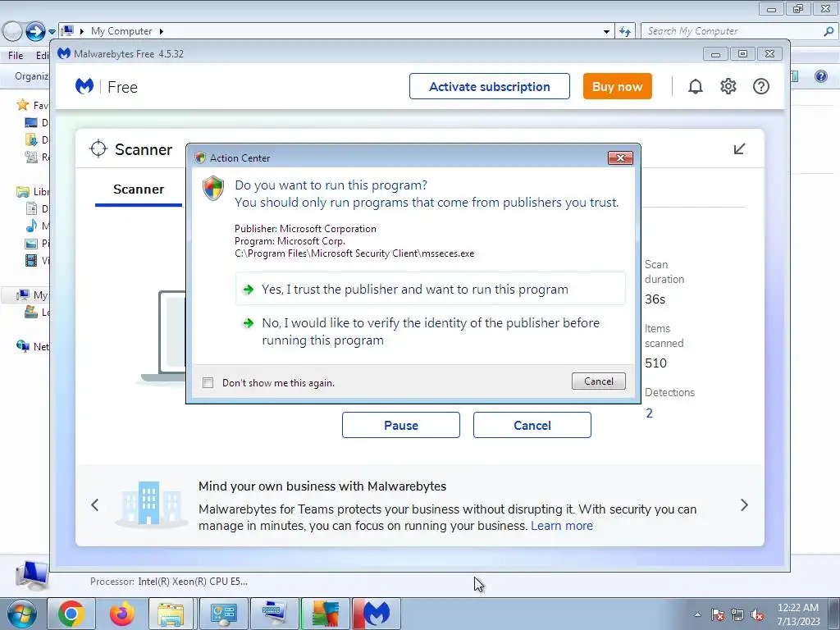Open the colorful security app in taskbar
This screenshot has width=840, height=630.
(325, 614)
